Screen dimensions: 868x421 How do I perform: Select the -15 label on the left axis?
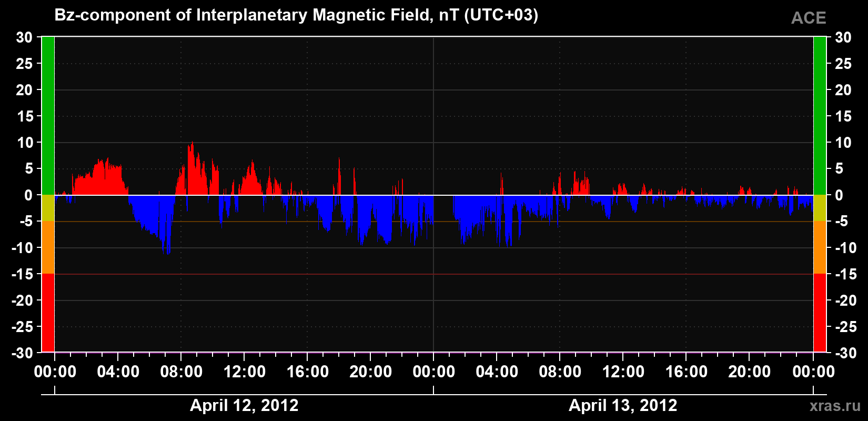[22, 274]
